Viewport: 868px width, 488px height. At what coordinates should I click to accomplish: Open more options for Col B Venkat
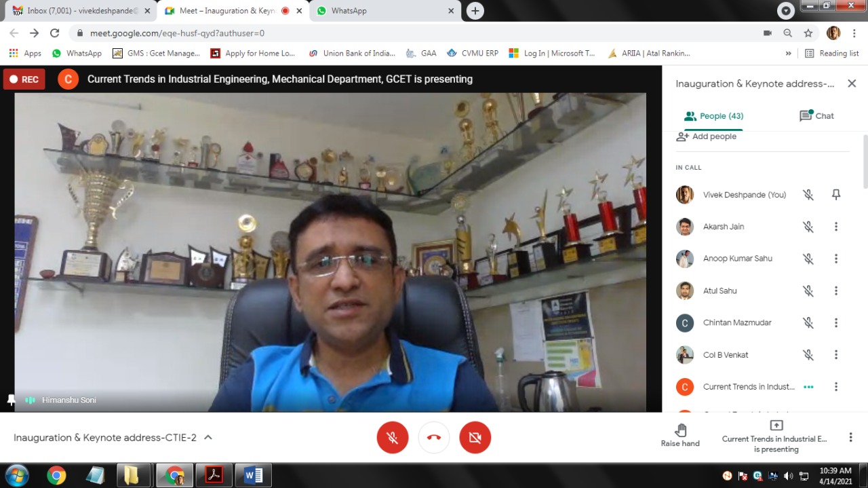(x=836, y=355)
